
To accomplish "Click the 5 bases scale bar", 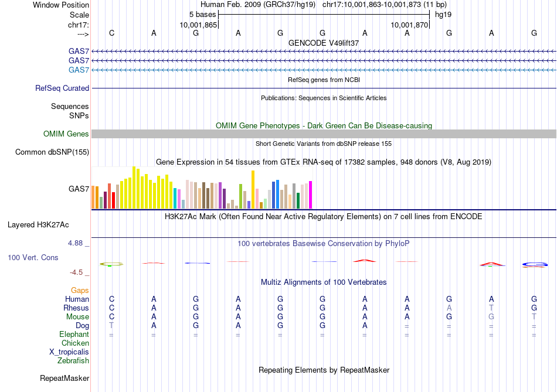I will [324, 15].
